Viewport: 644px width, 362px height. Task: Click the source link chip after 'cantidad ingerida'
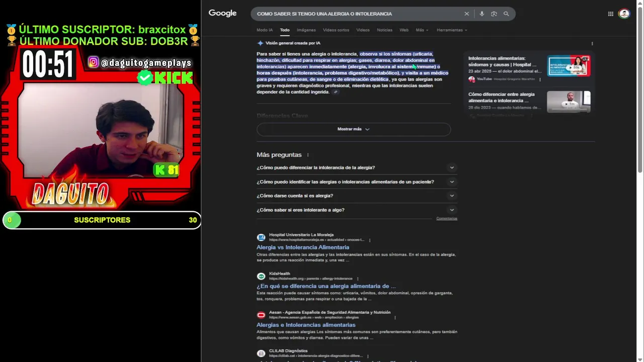coord(336,92)
